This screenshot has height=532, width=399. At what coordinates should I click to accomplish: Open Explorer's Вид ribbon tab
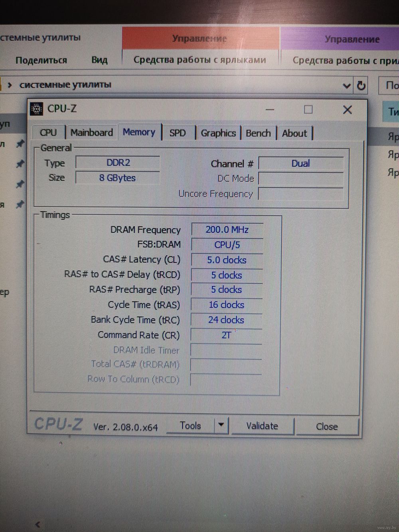[x=99, y=60]
